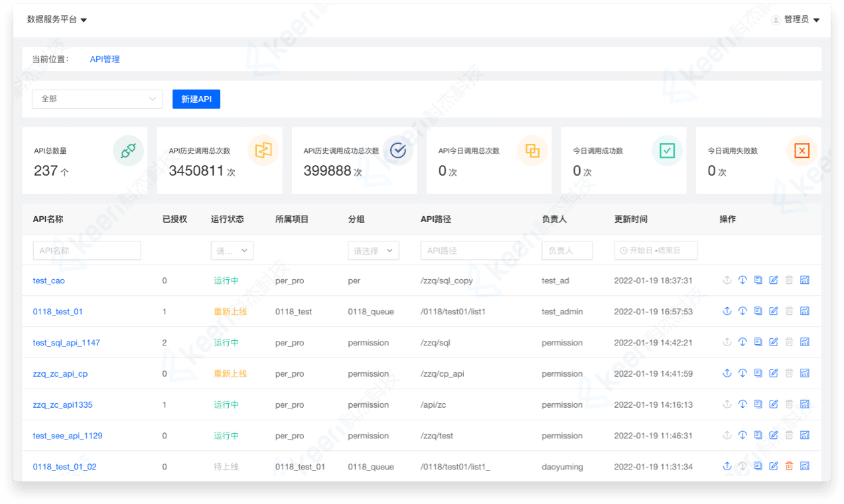Open chart icon for test_cao row
Image resolution: width=844 pixels, height=504 pixels.
(804, 281)
